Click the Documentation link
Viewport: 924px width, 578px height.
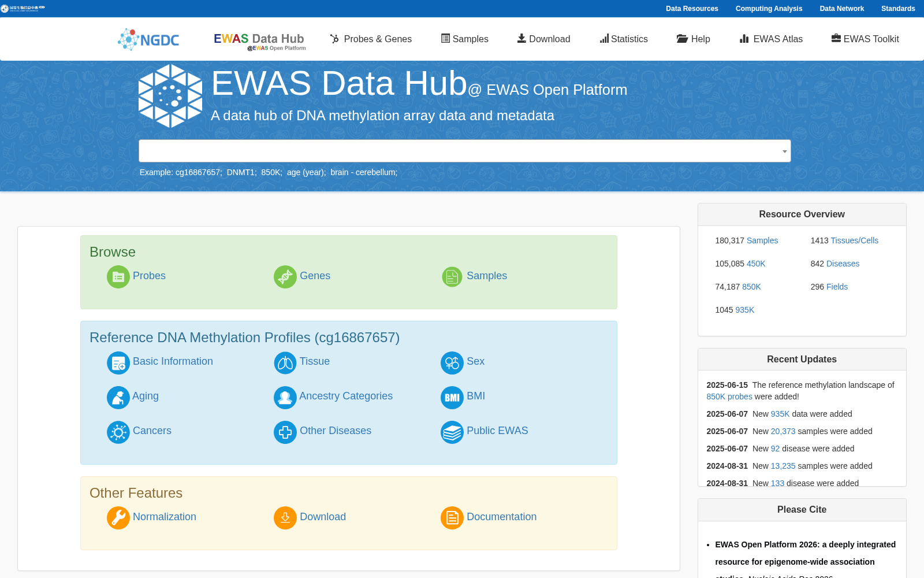(x=501, y=517)
